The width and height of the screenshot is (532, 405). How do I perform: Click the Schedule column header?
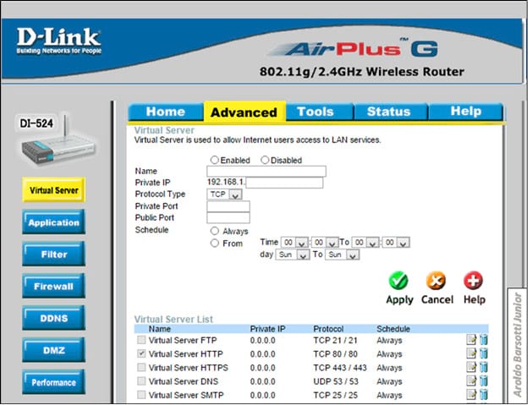(393, 329)
